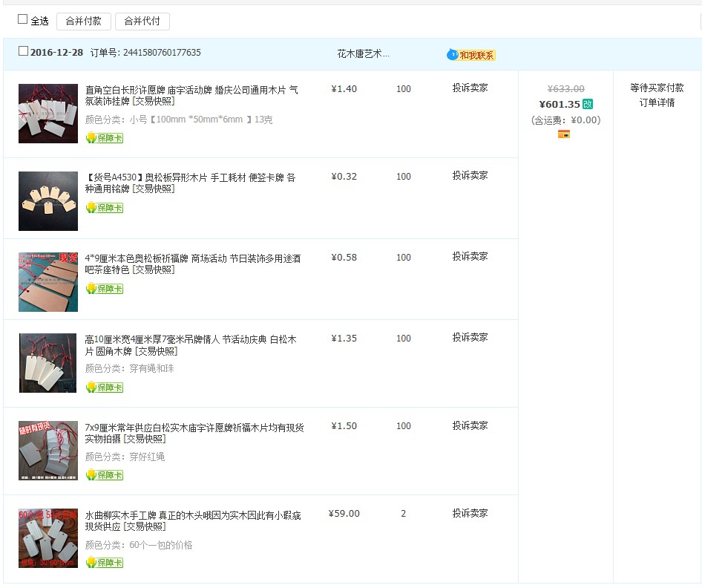
Task: Click the 合并代付 button
Action: coord(142,21)
